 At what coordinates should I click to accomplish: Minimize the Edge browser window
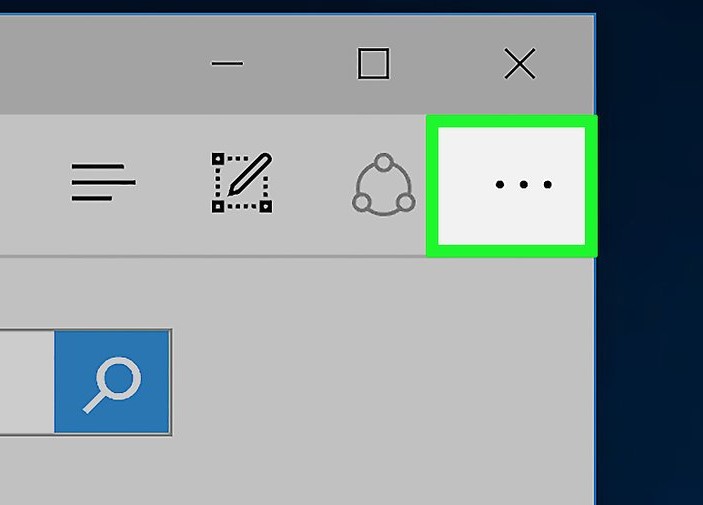[x=227, y=63]
